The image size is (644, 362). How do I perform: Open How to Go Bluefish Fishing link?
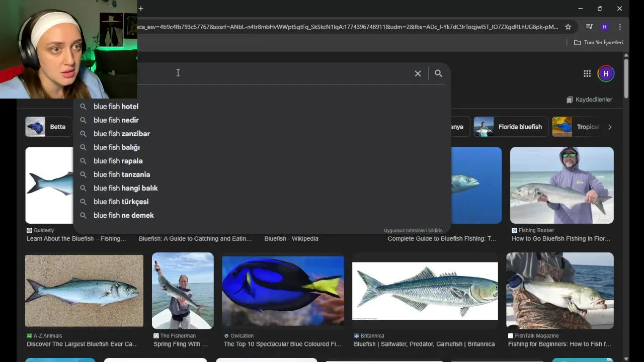561,239
